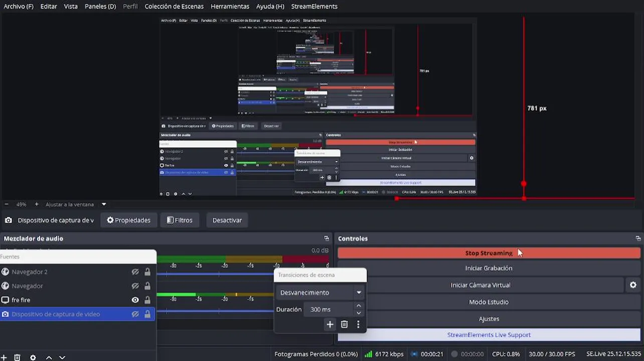The image size is (644, 361).
Task: Open Ajustes from the Controles panel
Action: 489,318
